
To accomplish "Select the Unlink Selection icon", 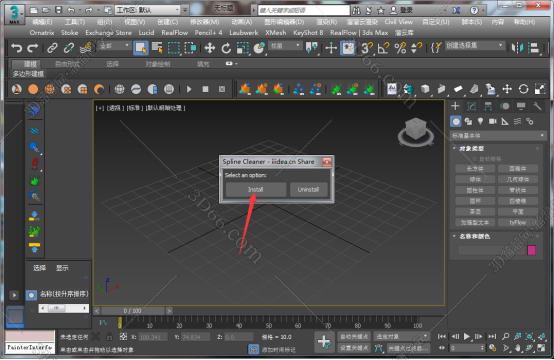I will (x=69, y=48).
